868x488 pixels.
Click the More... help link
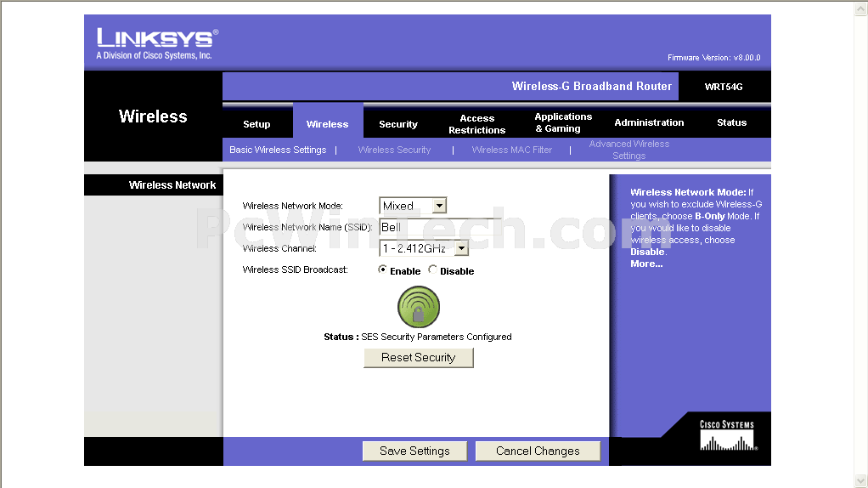pos(646,264)
